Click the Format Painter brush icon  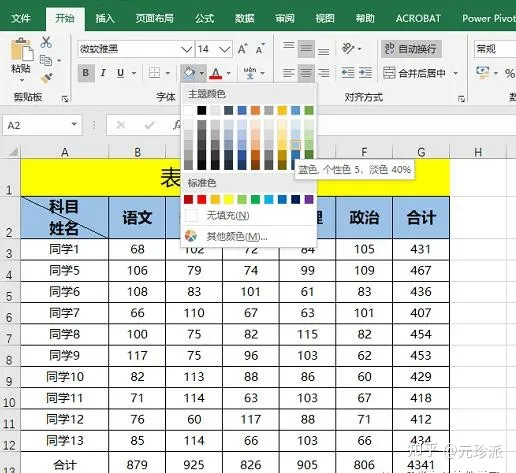tap(46, 78)
